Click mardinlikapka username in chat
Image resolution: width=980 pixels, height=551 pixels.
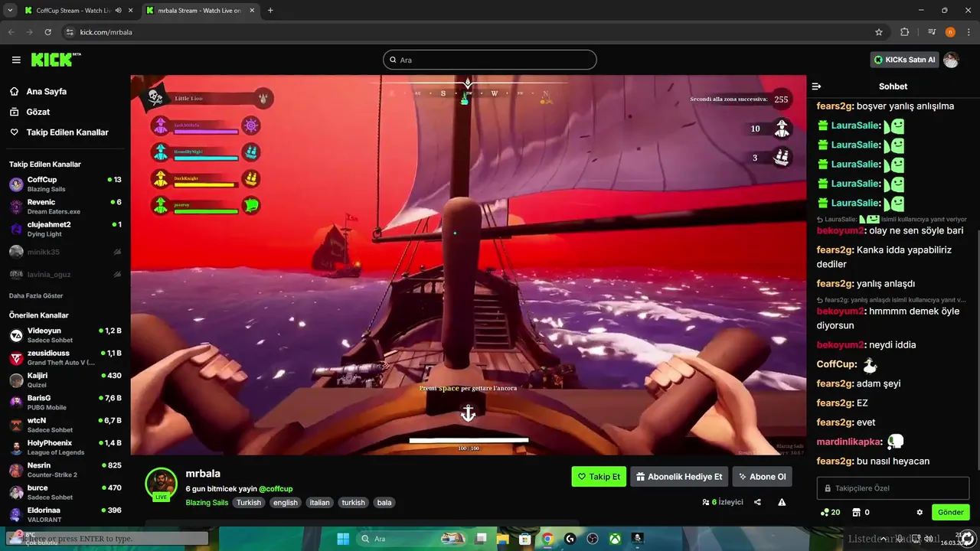point(850,442)
